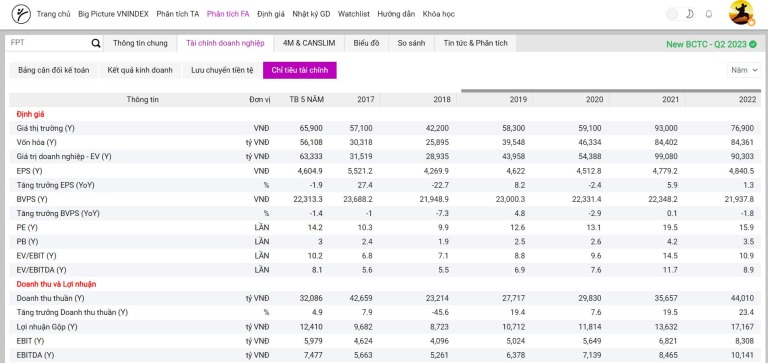Open the user avatar profile
The width and height of the screenshot is (768, 363).
point(741,13)
